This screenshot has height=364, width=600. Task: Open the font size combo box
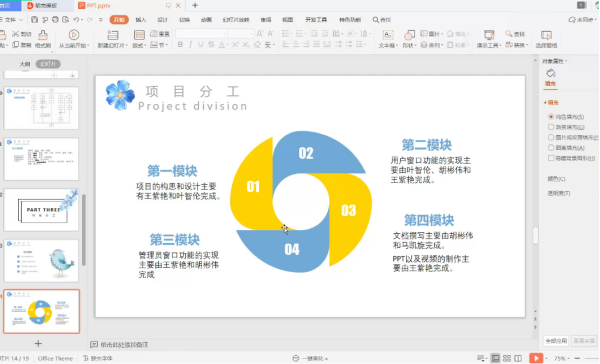pyautogui.click(x=241, y=34)
